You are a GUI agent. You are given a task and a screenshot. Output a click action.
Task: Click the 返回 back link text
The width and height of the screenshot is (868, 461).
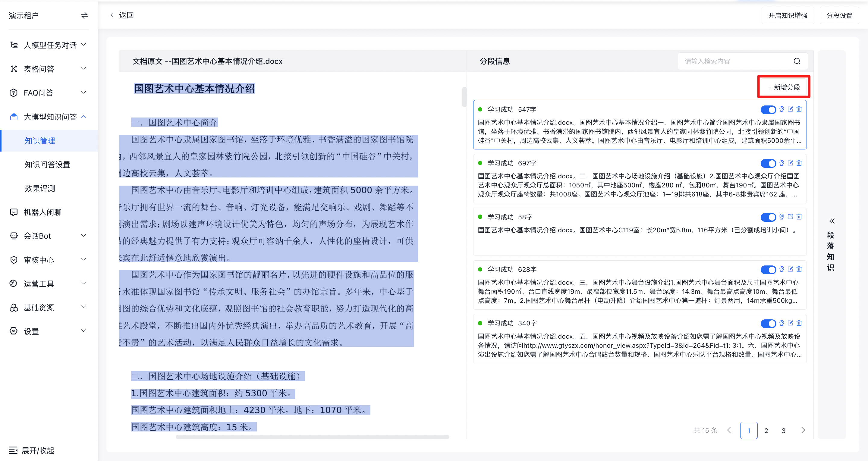tap(126, 15)
